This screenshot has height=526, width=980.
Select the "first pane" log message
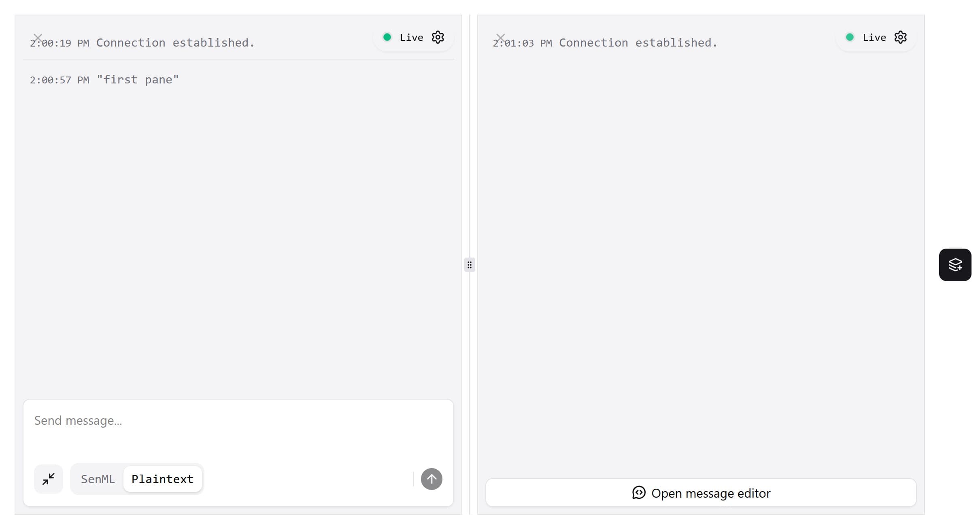point(138,80)
